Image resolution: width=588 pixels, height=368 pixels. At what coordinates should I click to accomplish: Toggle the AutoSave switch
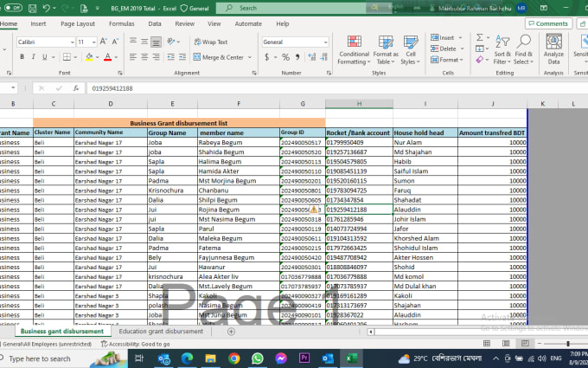pos(12,8)
